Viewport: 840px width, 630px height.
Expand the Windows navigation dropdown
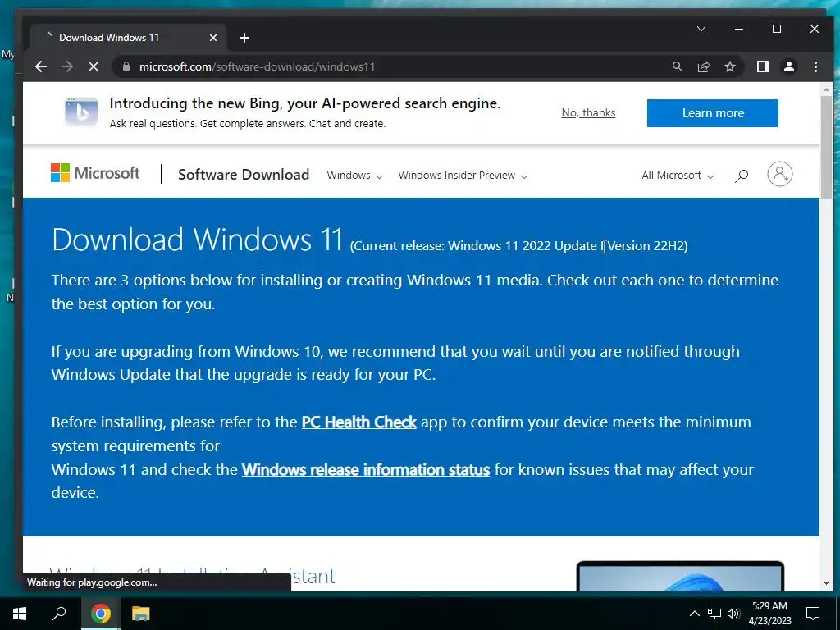point(354,176)
